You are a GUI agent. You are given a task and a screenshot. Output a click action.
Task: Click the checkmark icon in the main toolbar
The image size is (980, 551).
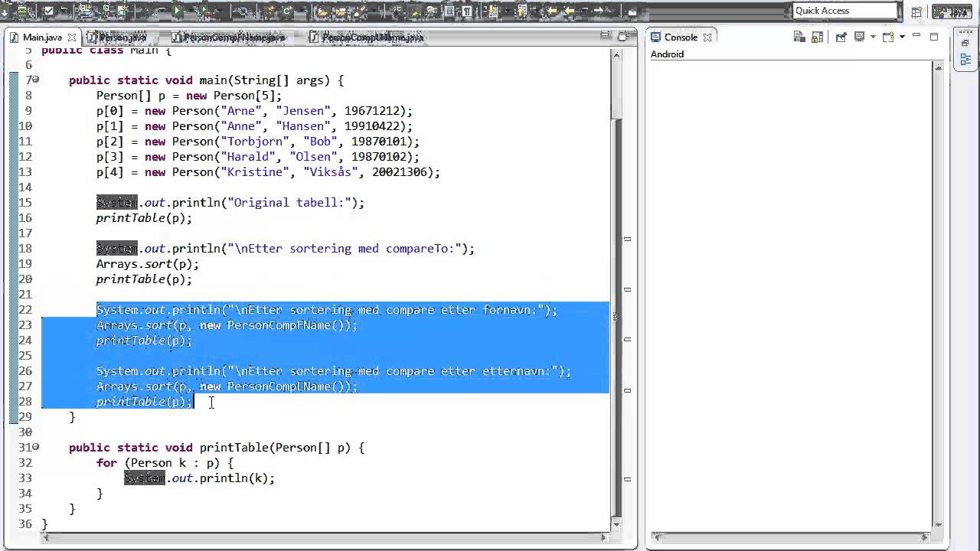point(48,11)
